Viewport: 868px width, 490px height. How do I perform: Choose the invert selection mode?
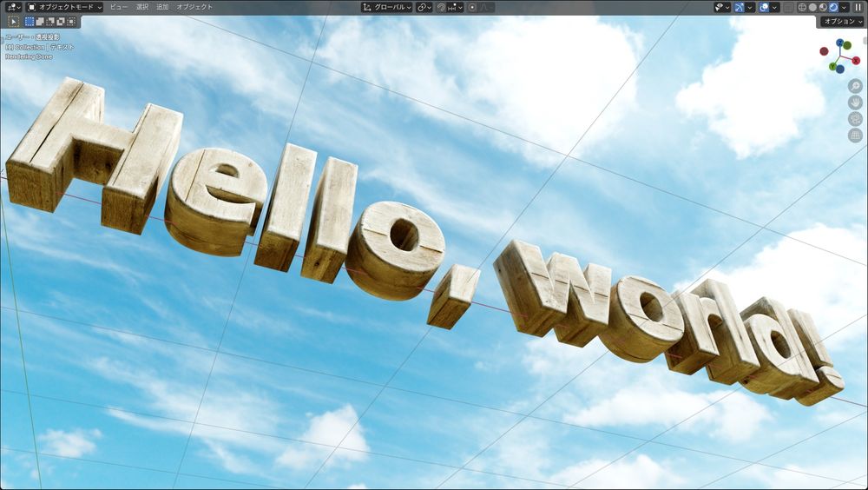61,22
